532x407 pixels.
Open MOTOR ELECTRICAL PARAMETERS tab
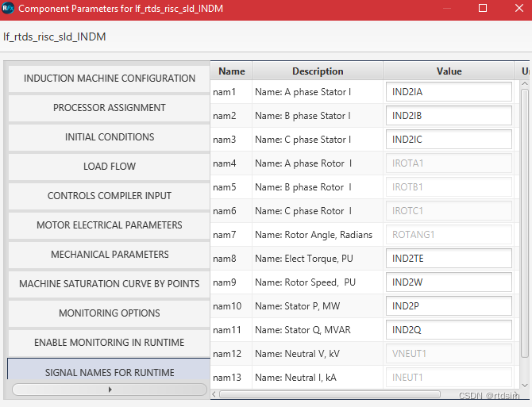110,225
